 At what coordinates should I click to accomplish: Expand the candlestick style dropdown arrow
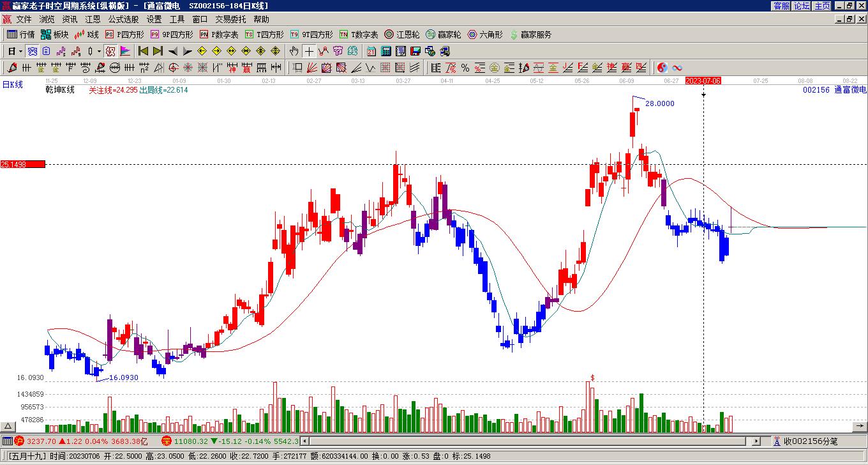[99, 51]
